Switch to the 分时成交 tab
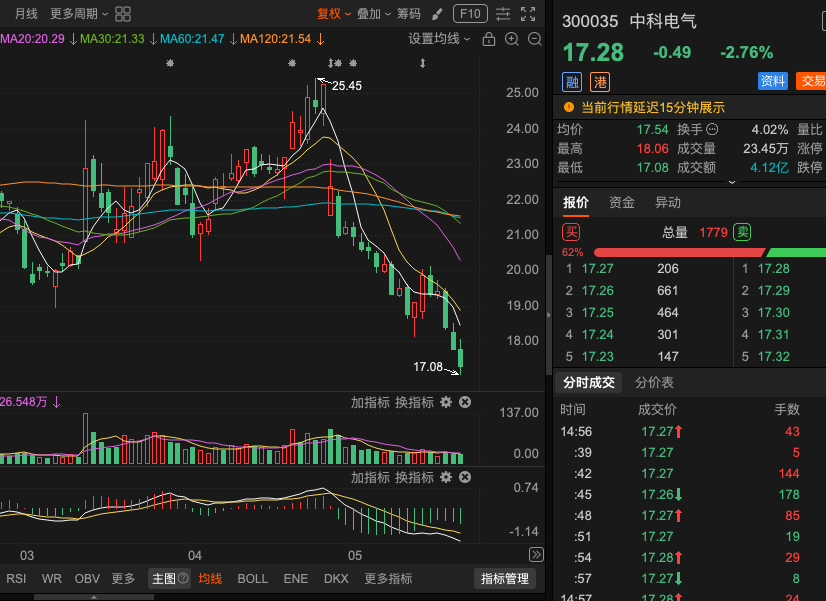This screenshot has width=826, height=601. click(589, 382)
